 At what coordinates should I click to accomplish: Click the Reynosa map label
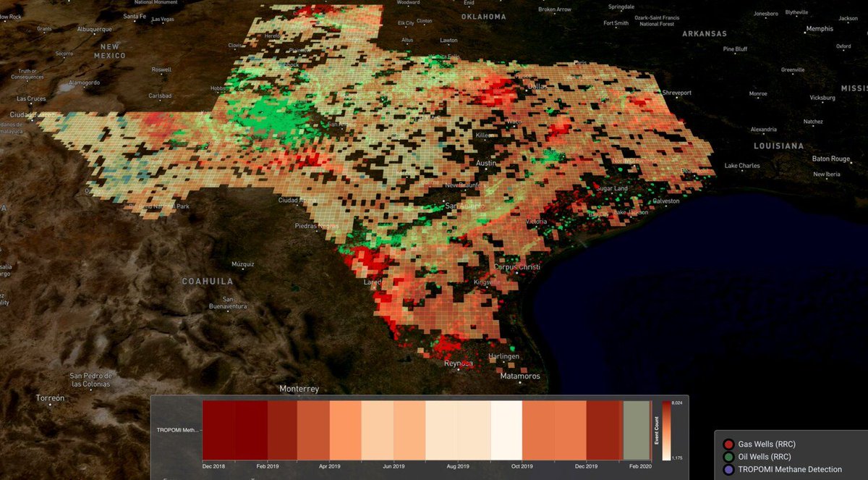pos(459,363)
